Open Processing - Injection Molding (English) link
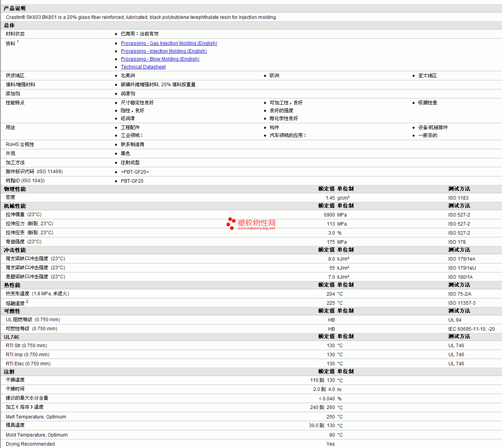The image size is (502, 448). (164, 51)
